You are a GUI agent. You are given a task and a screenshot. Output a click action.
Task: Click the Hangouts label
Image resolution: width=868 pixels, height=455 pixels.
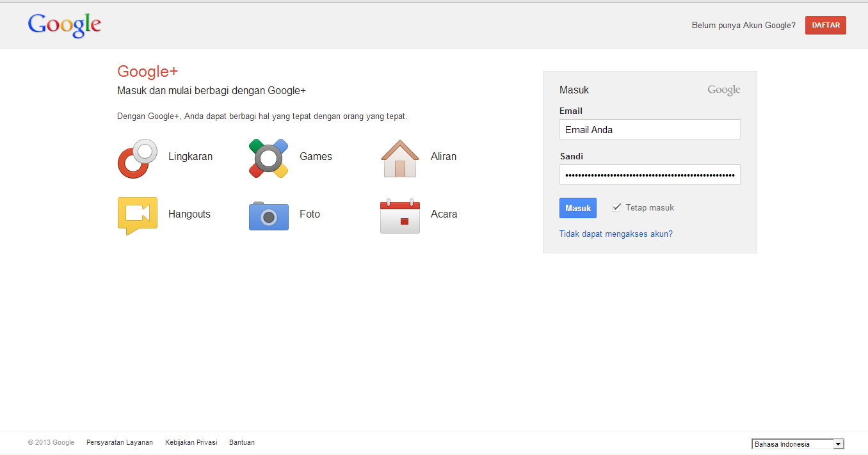pos(189,214)
